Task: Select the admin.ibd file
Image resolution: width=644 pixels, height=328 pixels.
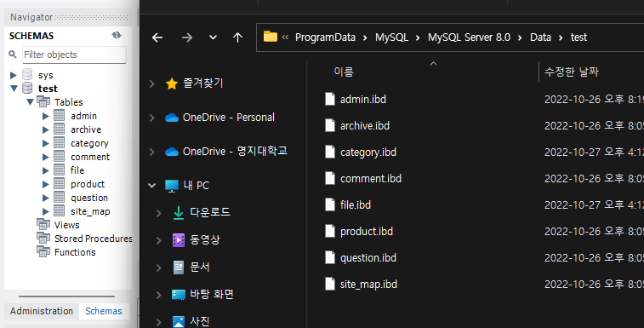Action: point(363,99)
